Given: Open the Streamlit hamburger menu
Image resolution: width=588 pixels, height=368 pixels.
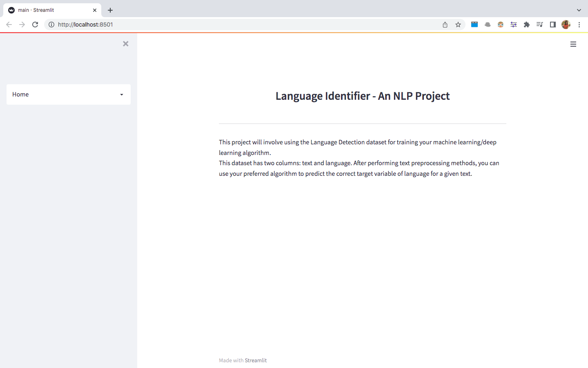Looking at the screenshot, I should coord(573,44).
